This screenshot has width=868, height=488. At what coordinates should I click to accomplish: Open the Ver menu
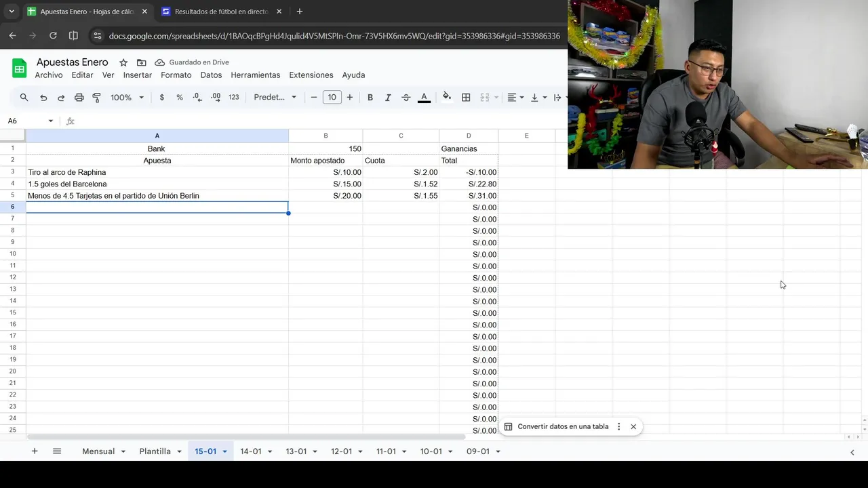[108, 75]
